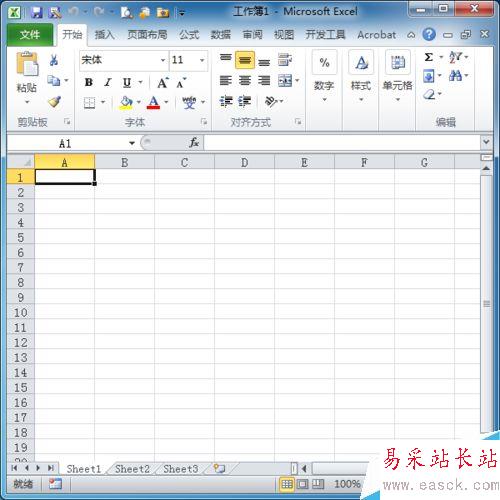Apply the red font color
The width and height of the screenshot is (500, 500).
pos(153,102)
